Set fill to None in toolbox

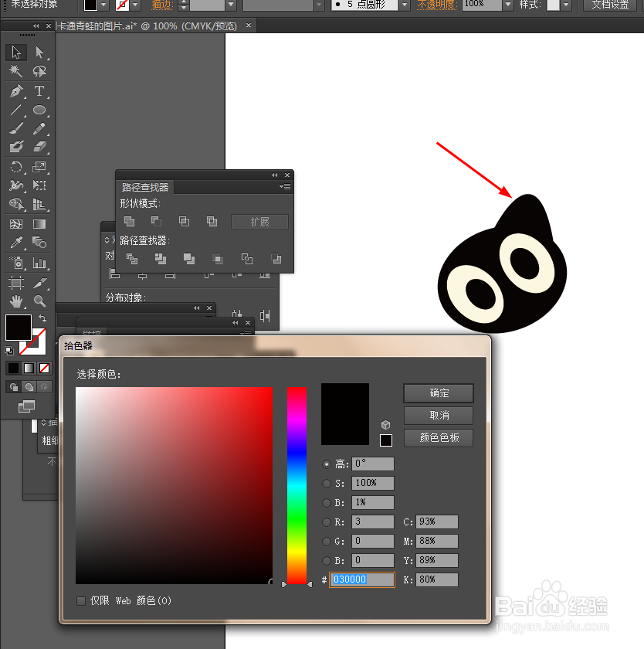tap(45, 368)
